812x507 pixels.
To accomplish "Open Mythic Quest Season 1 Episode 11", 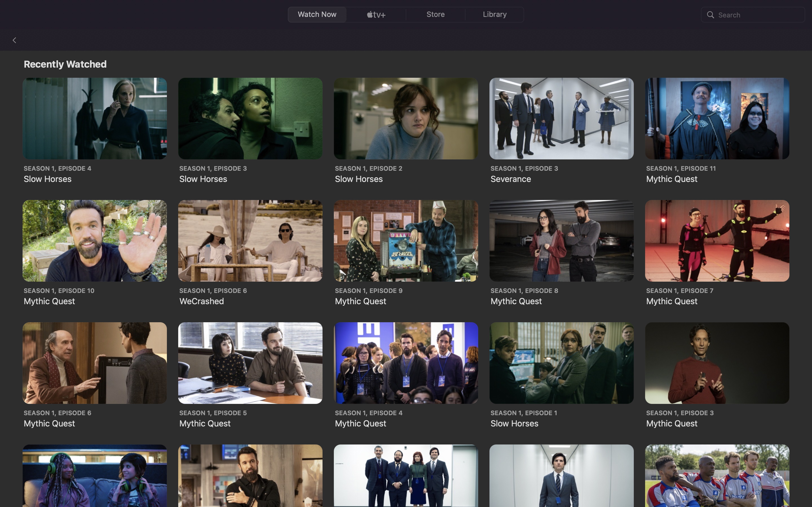I will click(x=717, y=118).
